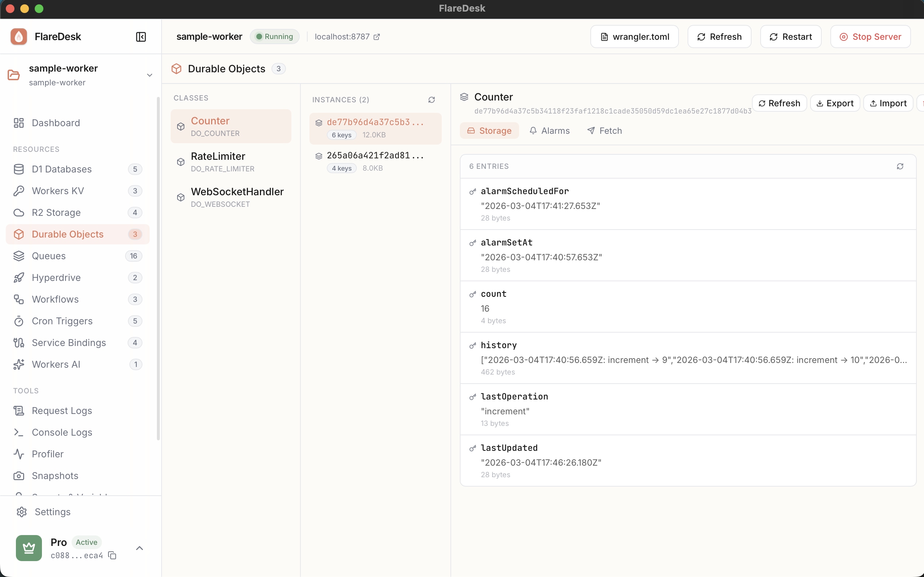Image resolution: width=924 pixels, height=577 pixels.
Task: Export the Counter storage data
Action: [835, 103]
